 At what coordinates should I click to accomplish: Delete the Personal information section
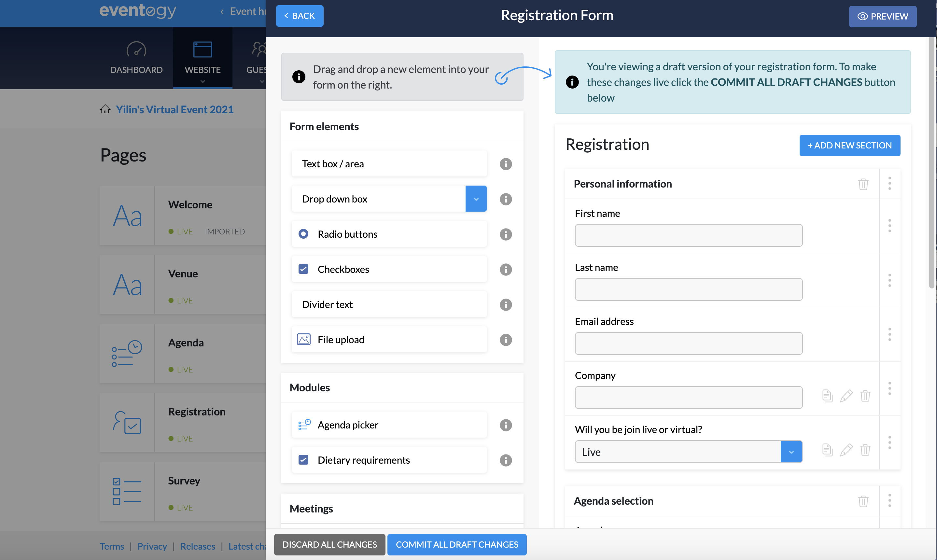click(864, 184)
